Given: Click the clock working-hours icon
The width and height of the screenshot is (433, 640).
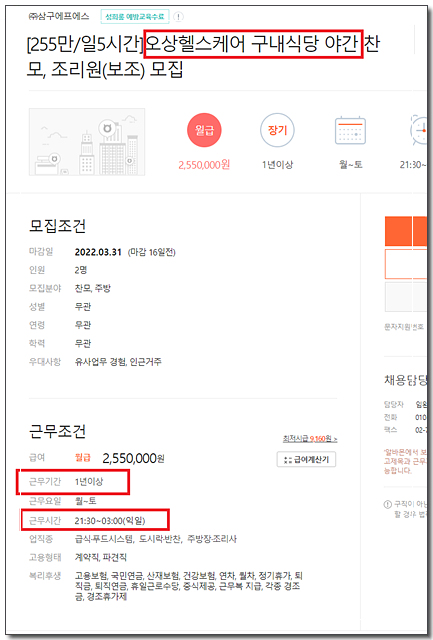Looking at the screenshot, I should coord(419,130).
